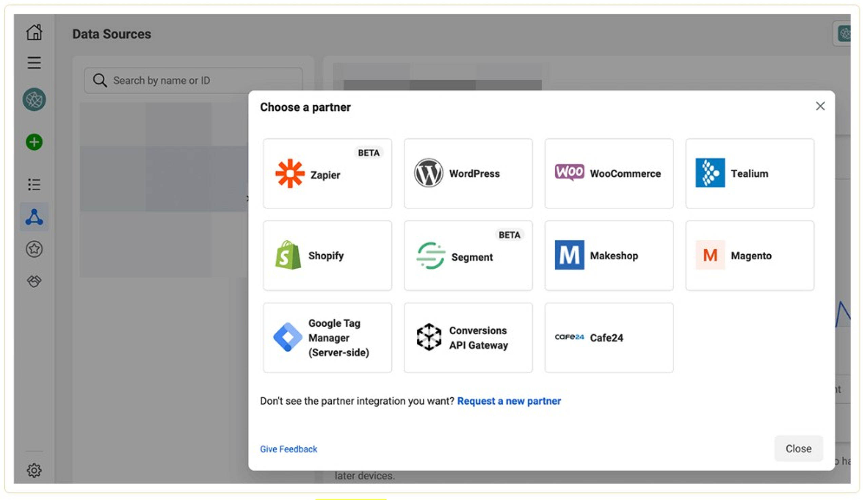Select WooCommerce as partner
This screenshot has width=868, height=500.
pyautogui.click(x=609, y=174)
